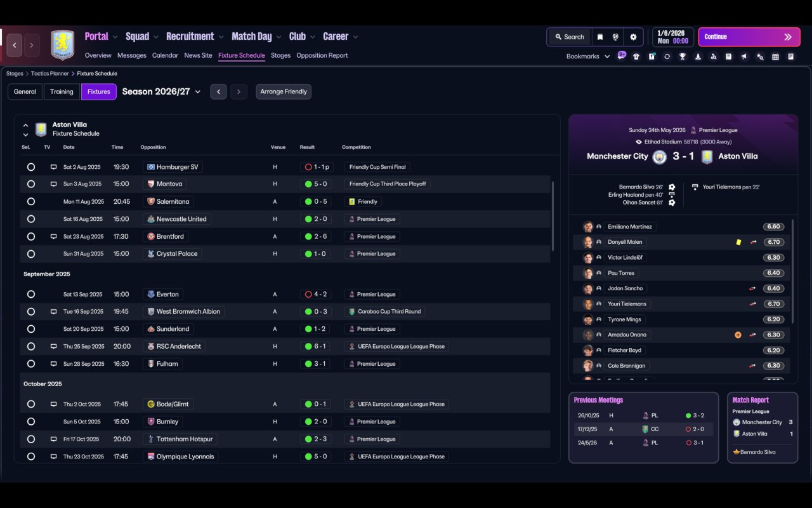This screenshot has height=508, width=812.
Task: Navigate back with the header back arrow
Action: point(15,45)
